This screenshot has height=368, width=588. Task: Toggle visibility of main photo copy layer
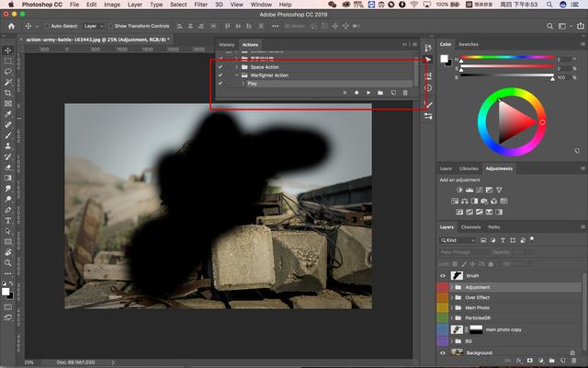coord(443,329)
